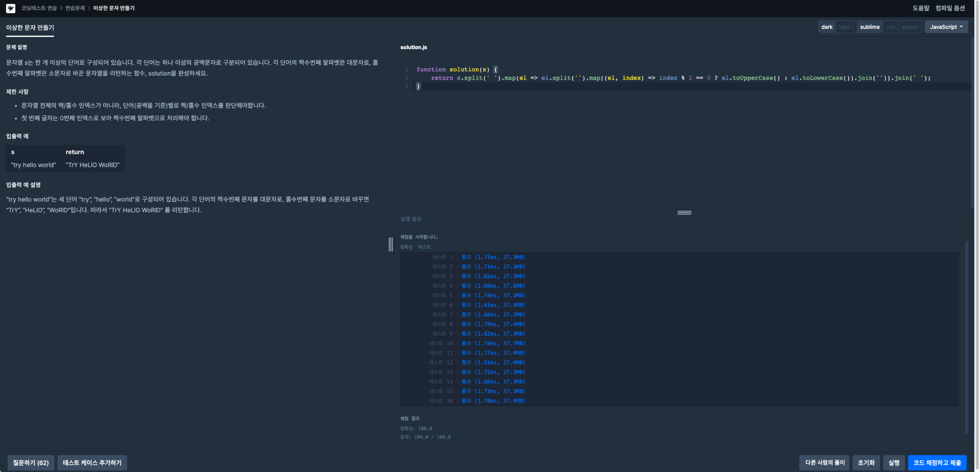Viewport: 980px width, 472px height.
Task: Click the 초기화 reset button
Action: click(866, 462)
